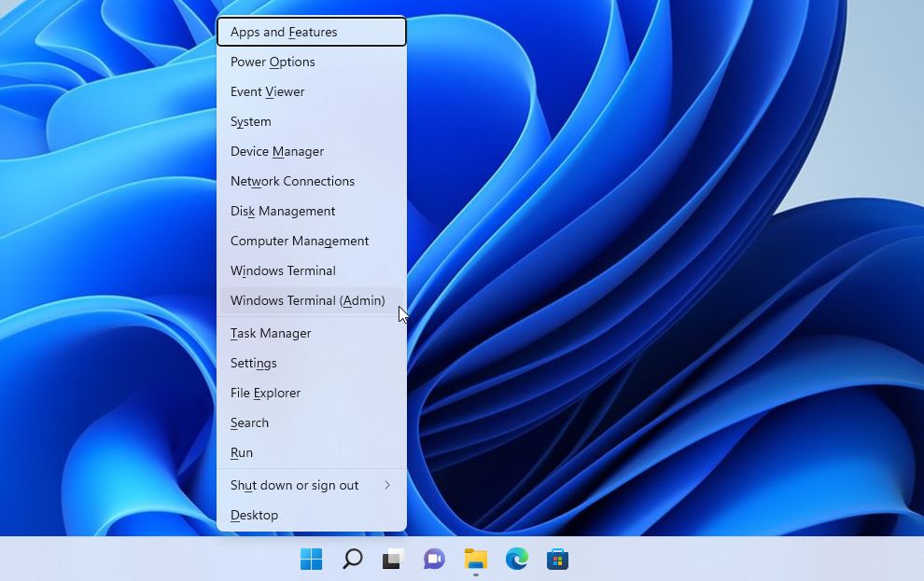This screenshot has height=581, width=924.
Task: Select Disk Management in the menu
Action: [312, 211]
